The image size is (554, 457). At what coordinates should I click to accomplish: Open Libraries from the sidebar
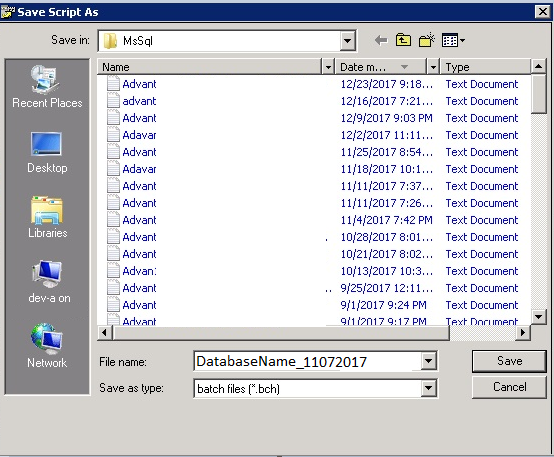[47, 217]
